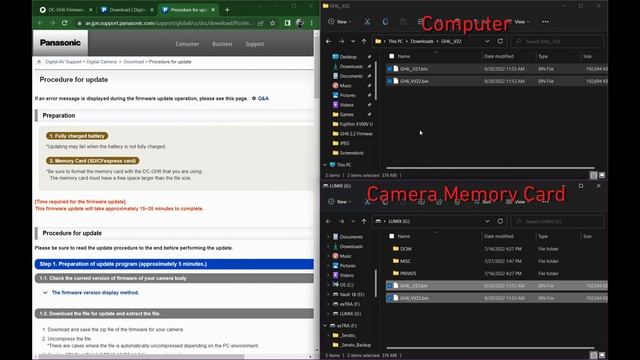Open DCIM folder in LUMIX window
Viewport: 640px width, 360px height.
(x=406, y=249)
